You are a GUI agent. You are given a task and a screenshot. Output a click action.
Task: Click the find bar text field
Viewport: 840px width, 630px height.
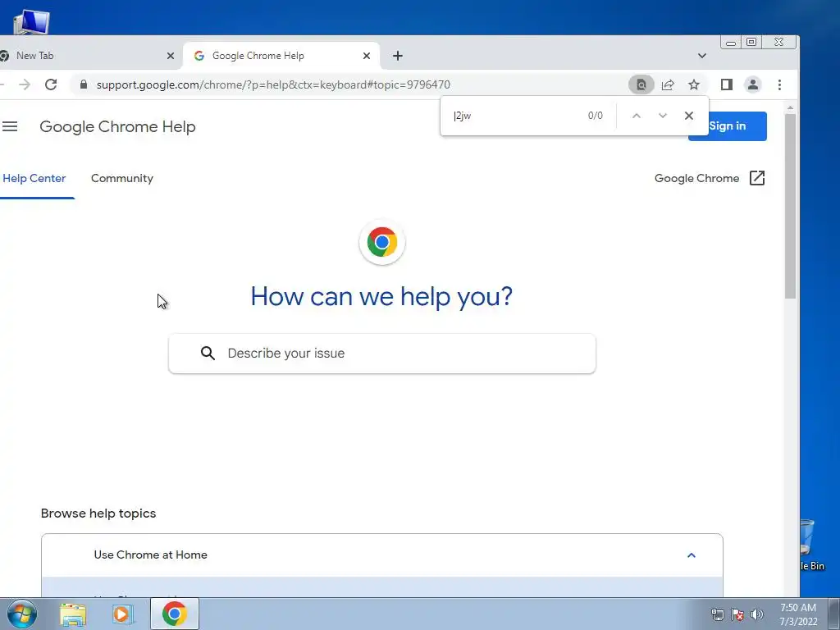[514, 116]
